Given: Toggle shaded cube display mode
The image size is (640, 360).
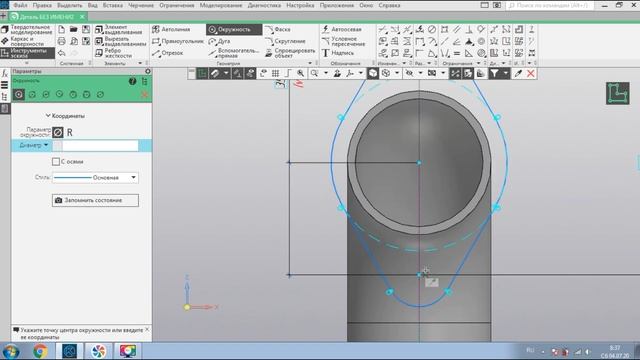Looking at the screenshot, I should [373, 73].
